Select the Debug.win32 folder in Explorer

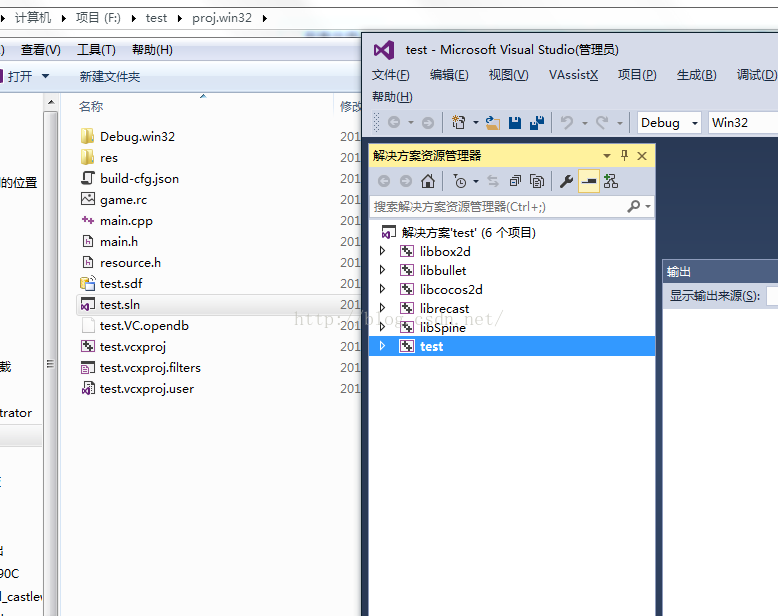click(x=137, y=136)
